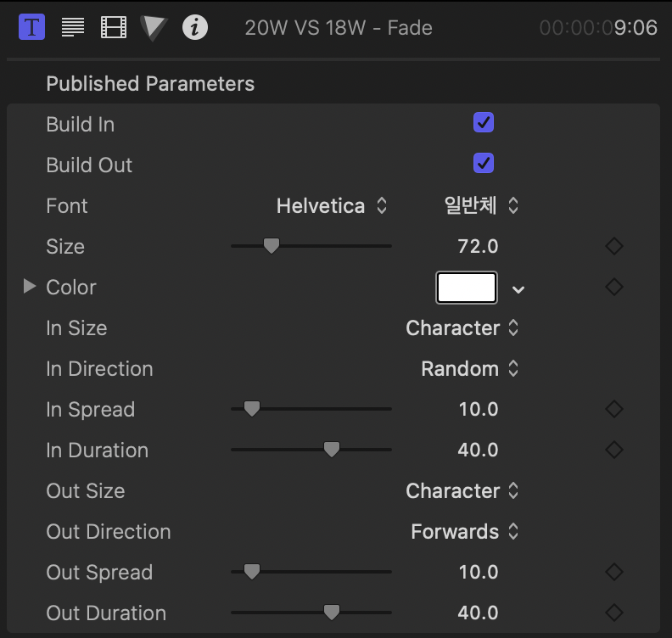
Task: Click the In Duration slider handle
Action: [x=332, y=450]
